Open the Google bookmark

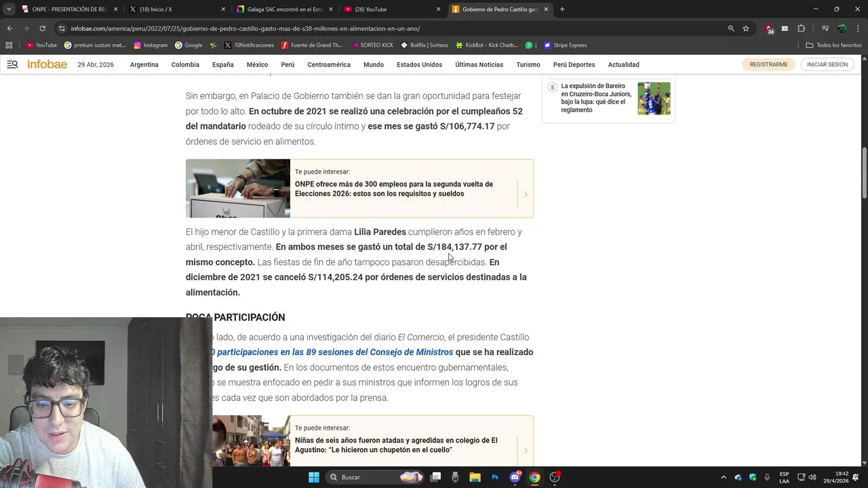click(x=189, y=45)
